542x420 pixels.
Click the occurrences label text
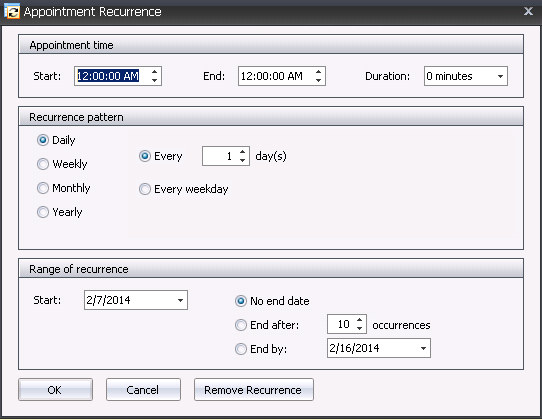pos(401,325)
